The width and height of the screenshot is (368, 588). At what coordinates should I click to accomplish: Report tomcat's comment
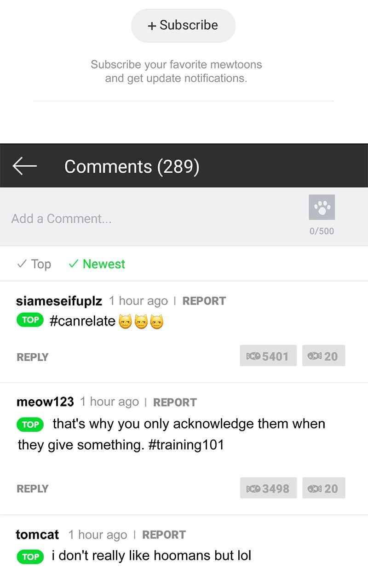[x=164, y=535]
